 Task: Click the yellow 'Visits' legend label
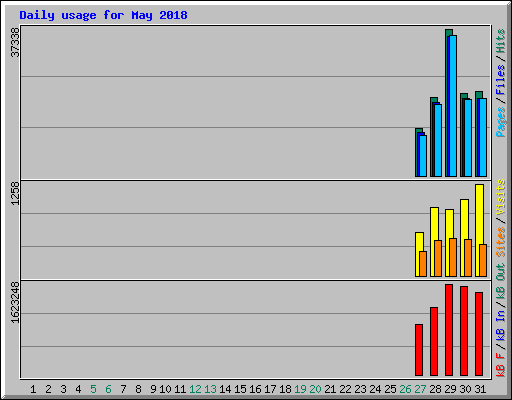point(501,197)
